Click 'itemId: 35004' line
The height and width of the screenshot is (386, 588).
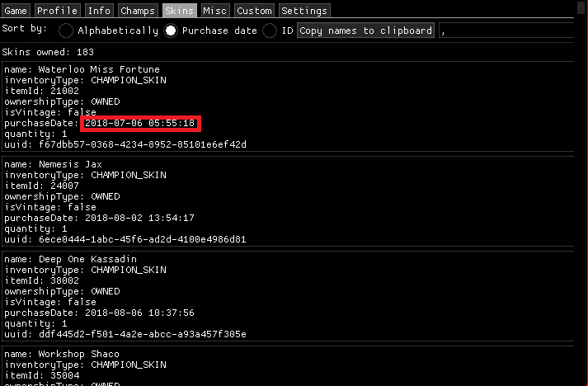point(41,375)
